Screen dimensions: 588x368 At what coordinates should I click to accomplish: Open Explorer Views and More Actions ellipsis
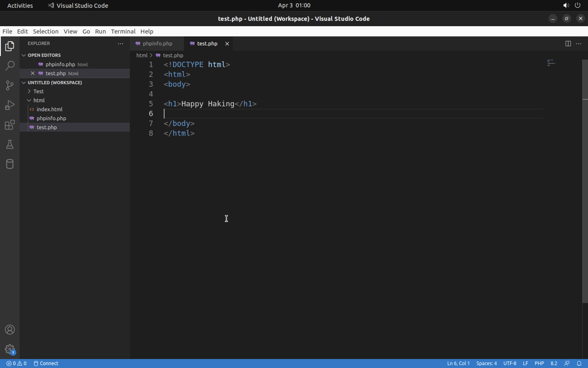pos(120,44)
